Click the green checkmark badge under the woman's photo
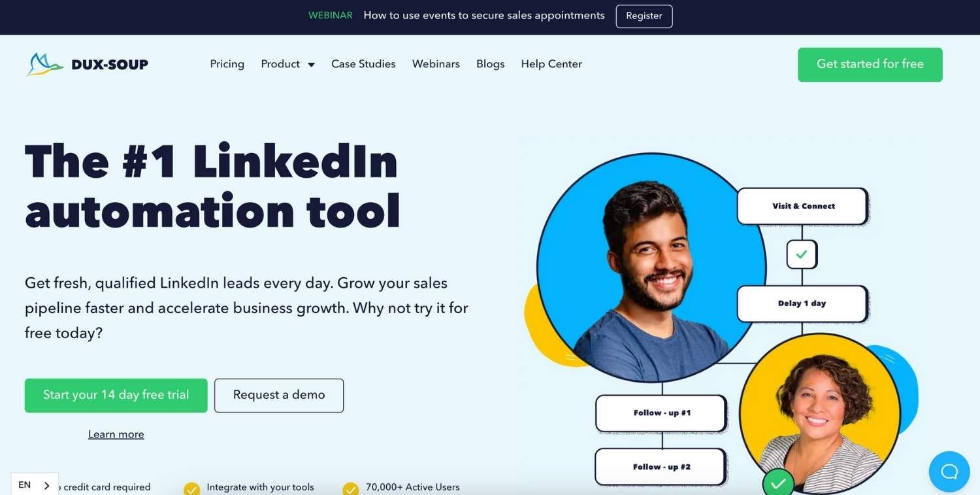This screenshot has width=980, height=495. click(x=778, y=483)
